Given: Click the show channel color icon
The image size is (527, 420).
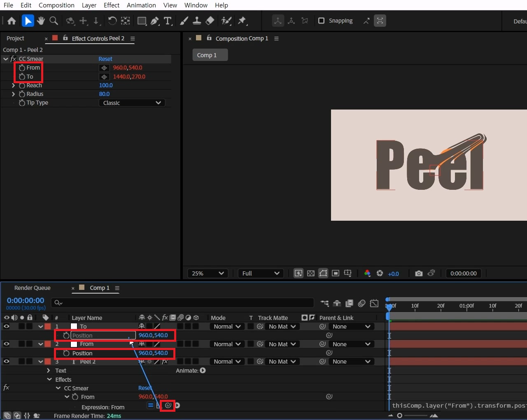Looking at the screenshot, I should coord(367,273).
